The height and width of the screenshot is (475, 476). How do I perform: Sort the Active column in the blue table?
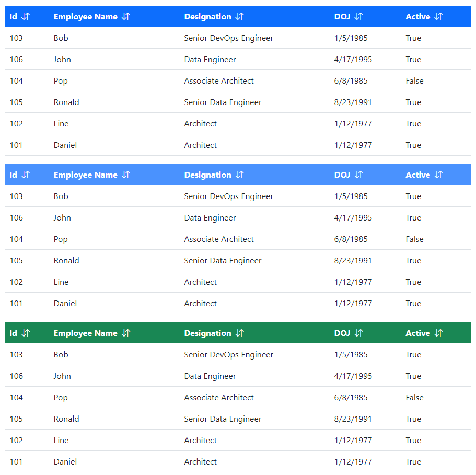click(438, 16)
